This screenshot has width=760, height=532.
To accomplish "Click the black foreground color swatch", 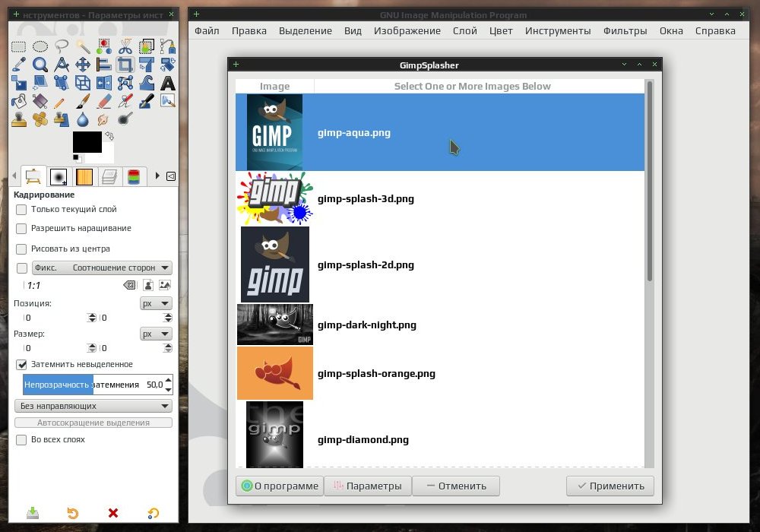I will pos(87,142).
